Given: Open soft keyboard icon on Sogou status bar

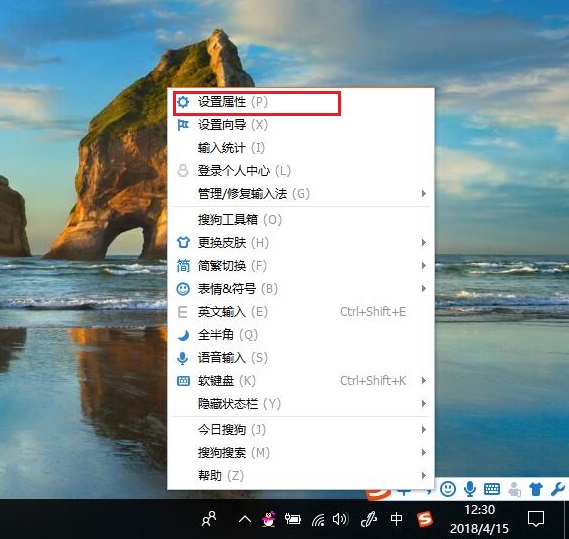Looking at the screenshot, I should (492, 489).
